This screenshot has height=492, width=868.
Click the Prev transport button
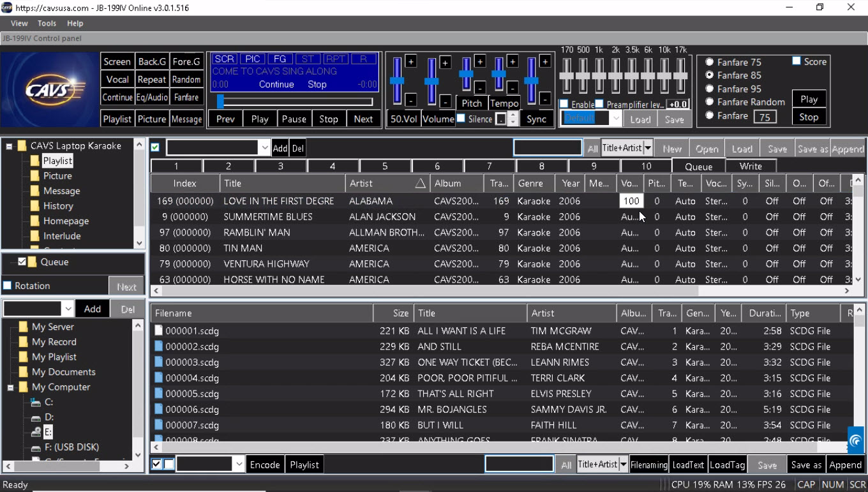[225, 119]
